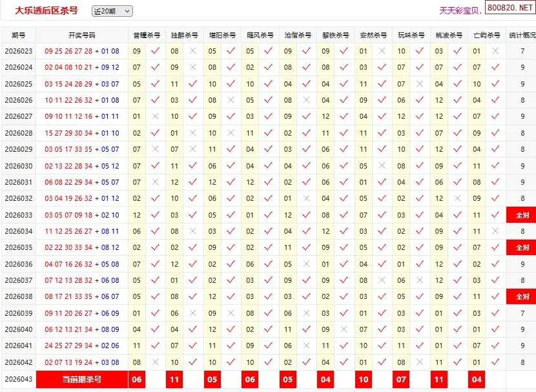Click the X mark for 昔瞳杀号 in row 2026027
The image size is (536, 392).
(x=155, y=117)
